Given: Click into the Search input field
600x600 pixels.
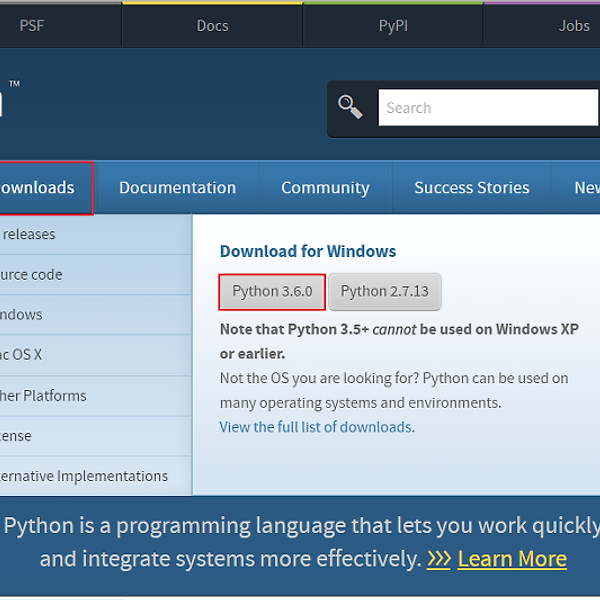Looking at the screenshot, I should pos(487,108).
